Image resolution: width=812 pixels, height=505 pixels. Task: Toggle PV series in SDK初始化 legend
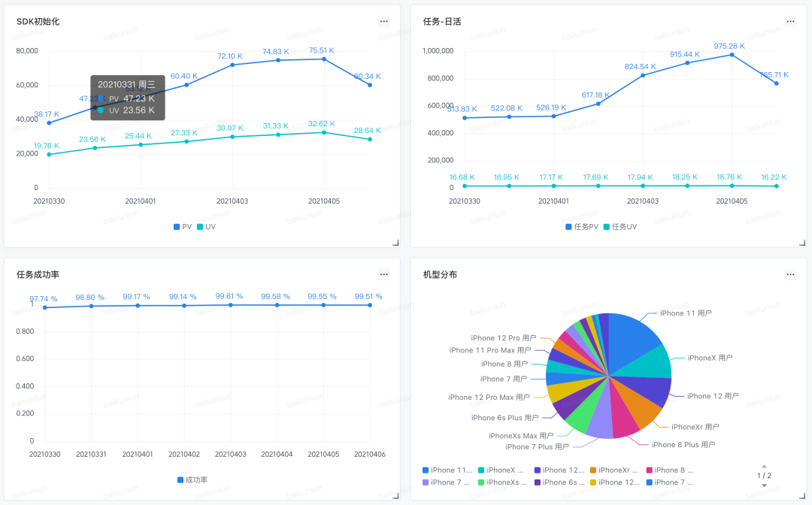point(183,227)
